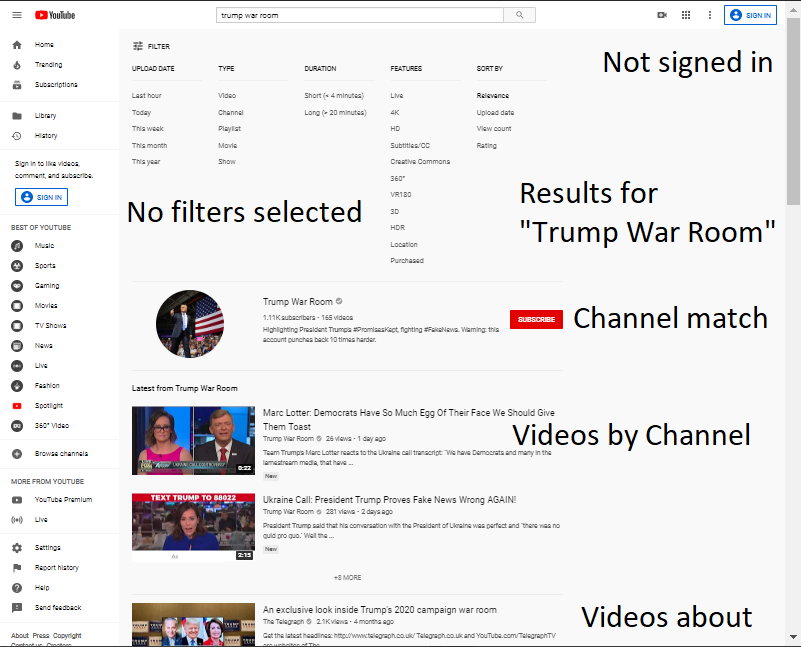The image size is (801, 647).
Task: Click the History clock icon
Action: 17,136
